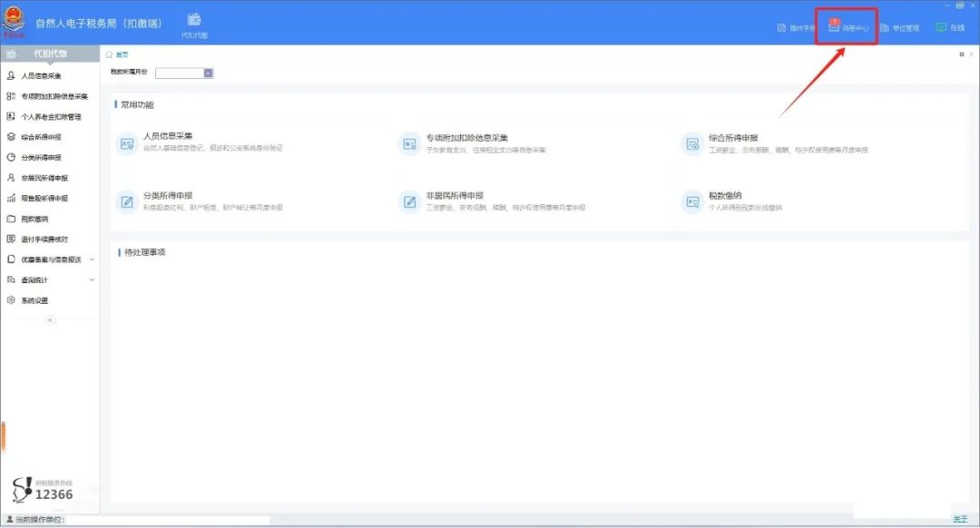980x528 pixels.
Task: Open 消息中心 message center in the top bar
Action: pyautogui.click(x=848, y=27)
